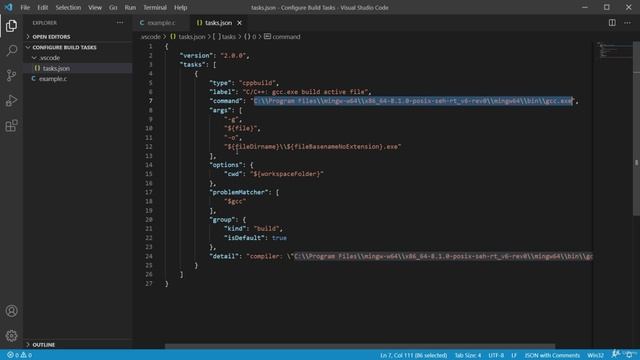
Task: Expand the Open Editors section
Action: click(x=78, y=37)
